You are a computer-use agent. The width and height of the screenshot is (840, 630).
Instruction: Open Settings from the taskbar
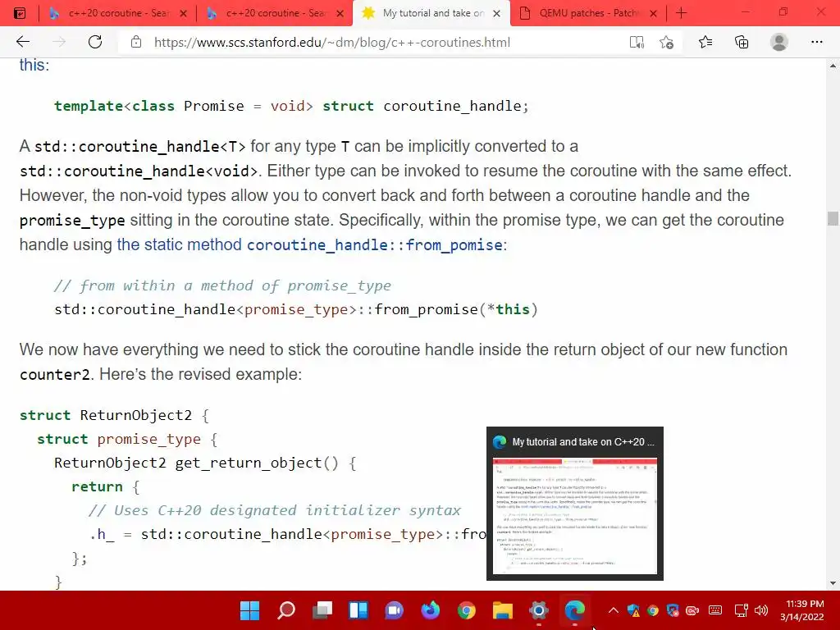[538, 610]
